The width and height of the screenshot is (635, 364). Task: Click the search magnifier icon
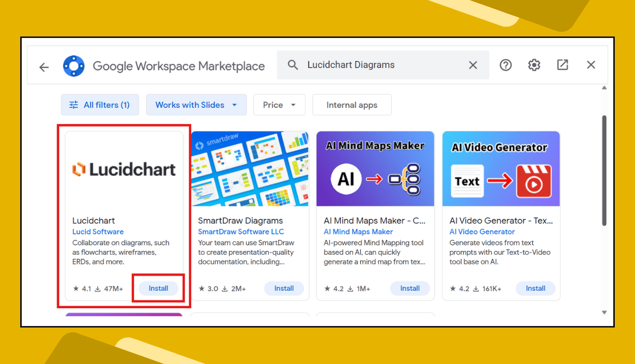(293, 65)
